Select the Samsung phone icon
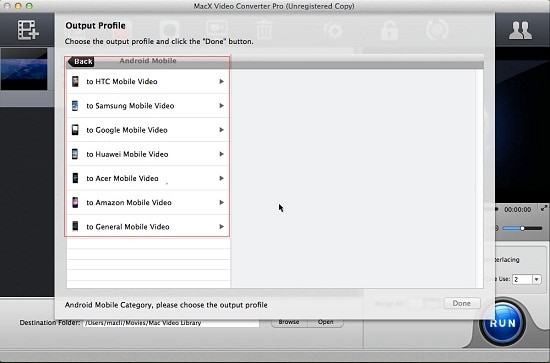This screenshot has width=550, height=363. pos(75,106)
